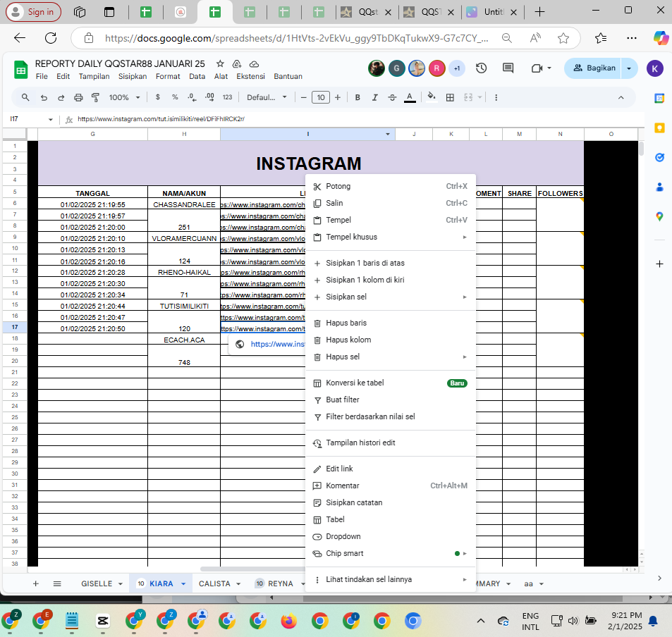The width and height of the screenshot is (672, 637).
Task: Increase font size plus button
Action: click(338, 98)
